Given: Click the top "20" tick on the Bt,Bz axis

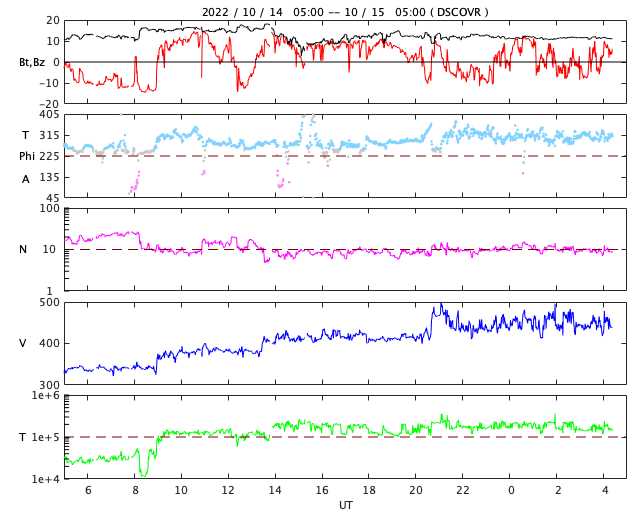Looking at the screenshot, I should [x=53, y=20].
